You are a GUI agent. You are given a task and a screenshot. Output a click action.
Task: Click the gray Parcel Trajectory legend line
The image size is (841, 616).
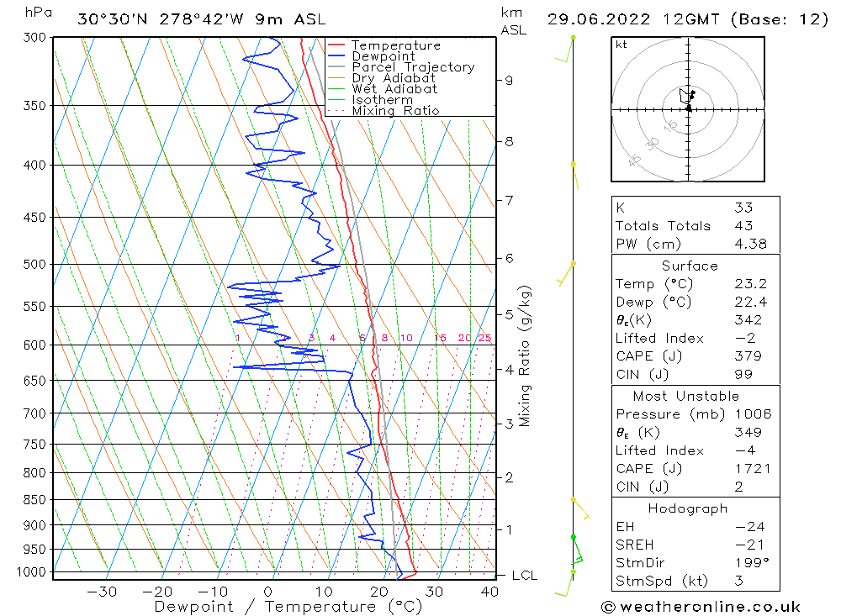336,67
